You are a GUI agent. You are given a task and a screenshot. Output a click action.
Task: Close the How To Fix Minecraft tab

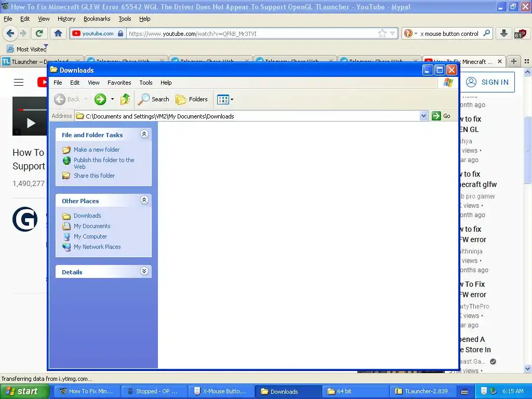[x=499, y=61]
